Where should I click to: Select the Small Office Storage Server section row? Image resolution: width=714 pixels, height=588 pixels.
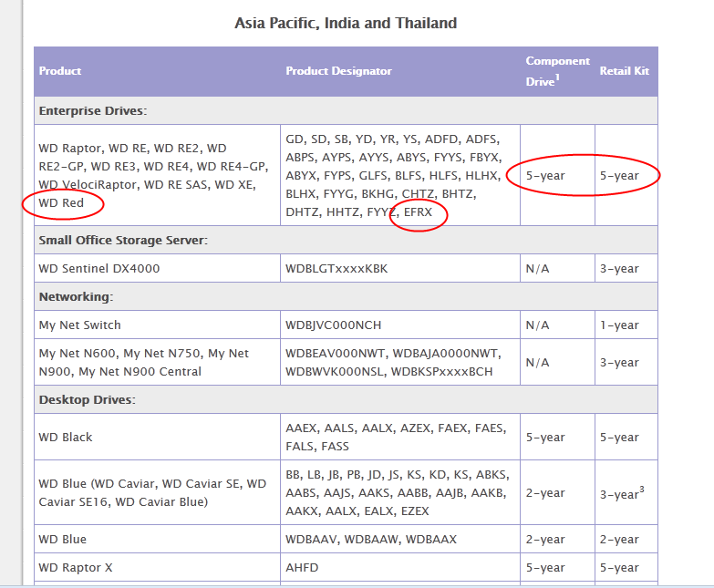click(346, 240)
